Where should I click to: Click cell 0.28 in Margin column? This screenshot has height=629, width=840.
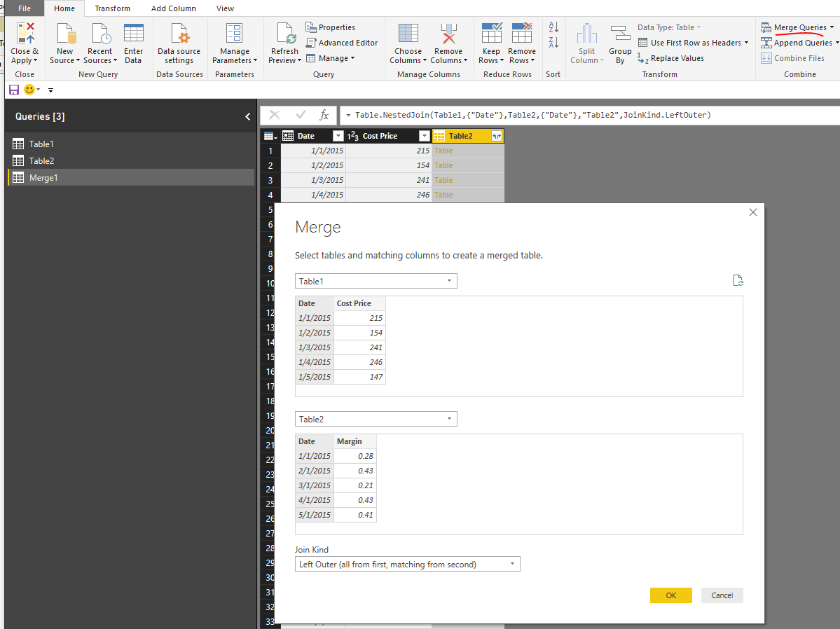pos(355,456)
